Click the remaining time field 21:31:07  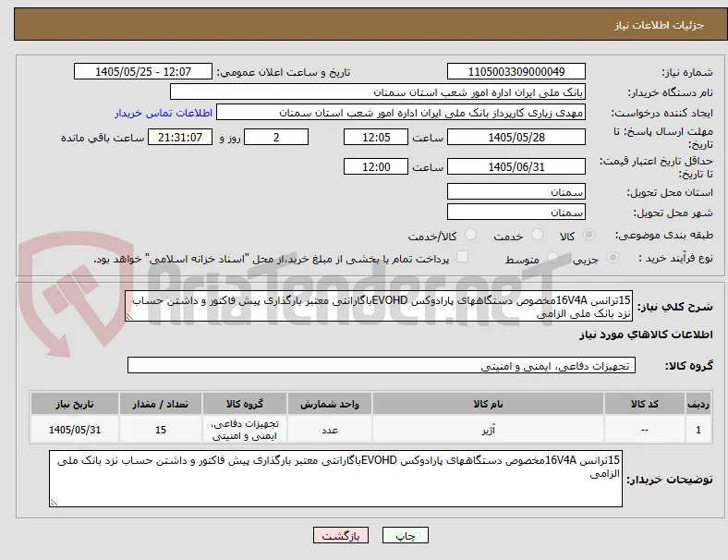(180, 137)
